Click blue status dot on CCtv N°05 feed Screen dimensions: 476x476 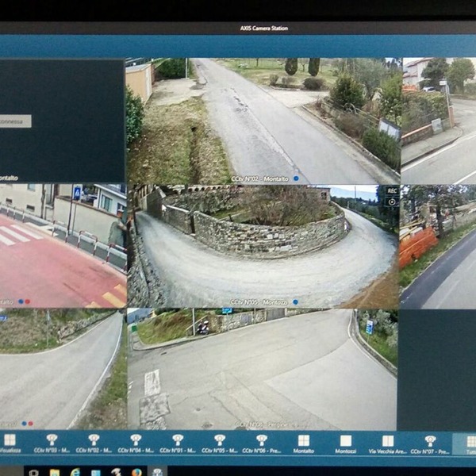click(295, 302)
